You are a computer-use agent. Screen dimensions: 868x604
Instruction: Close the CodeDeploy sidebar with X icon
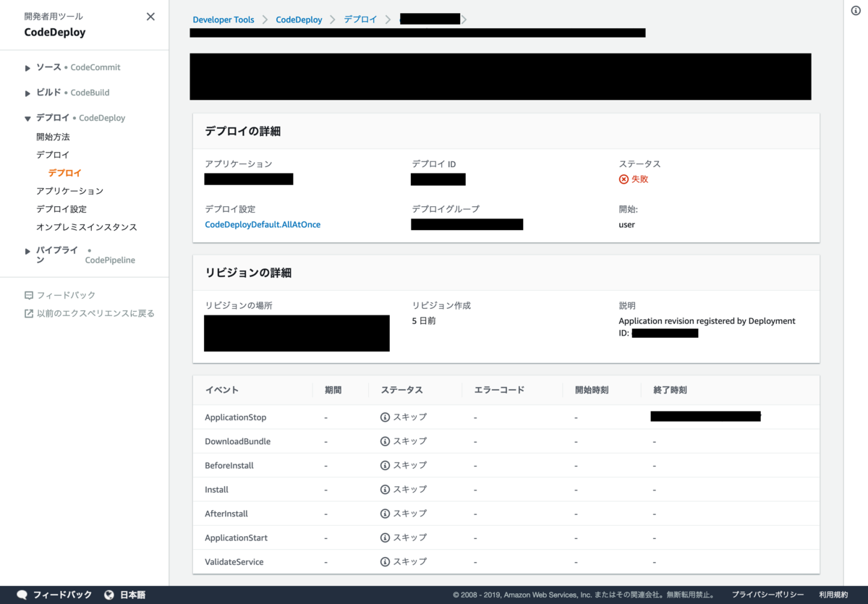click(x=150, y=17)
